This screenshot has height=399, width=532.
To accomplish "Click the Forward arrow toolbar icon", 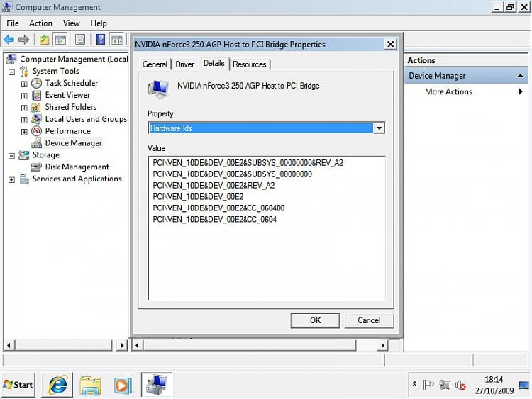I will click(x=23, y=40).
